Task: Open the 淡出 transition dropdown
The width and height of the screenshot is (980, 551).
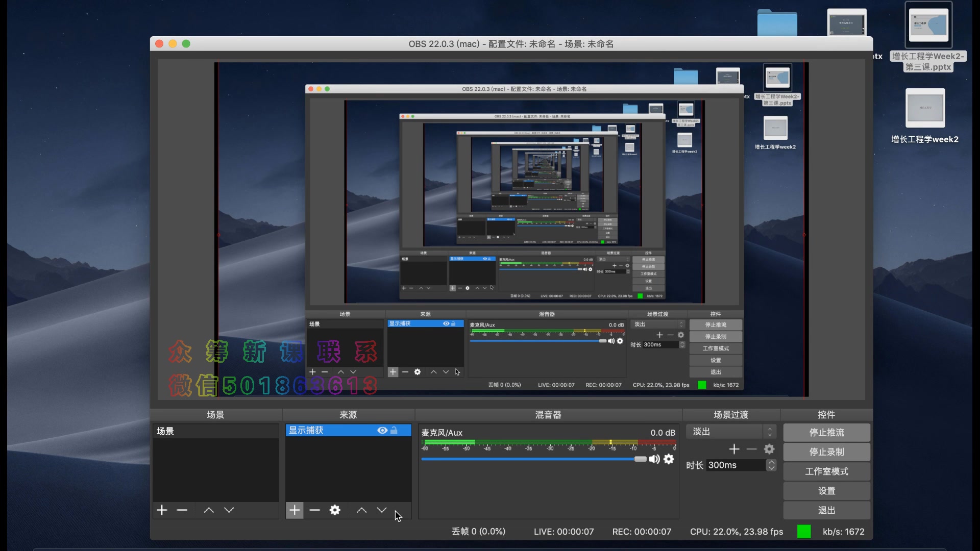Action: [731, 432]
